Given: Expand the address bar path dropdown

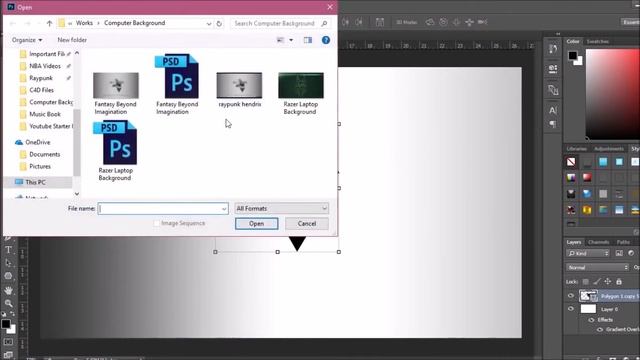Looking at the screenshot, I should click(209, 24).
